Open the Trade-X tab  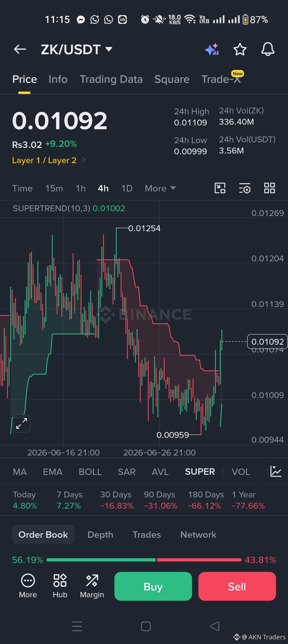point(221,79)
